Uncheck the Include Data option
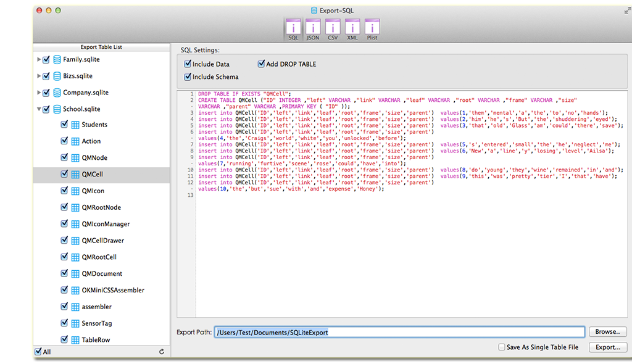Viewport: 632px width, 364px height. pos(188,64)
